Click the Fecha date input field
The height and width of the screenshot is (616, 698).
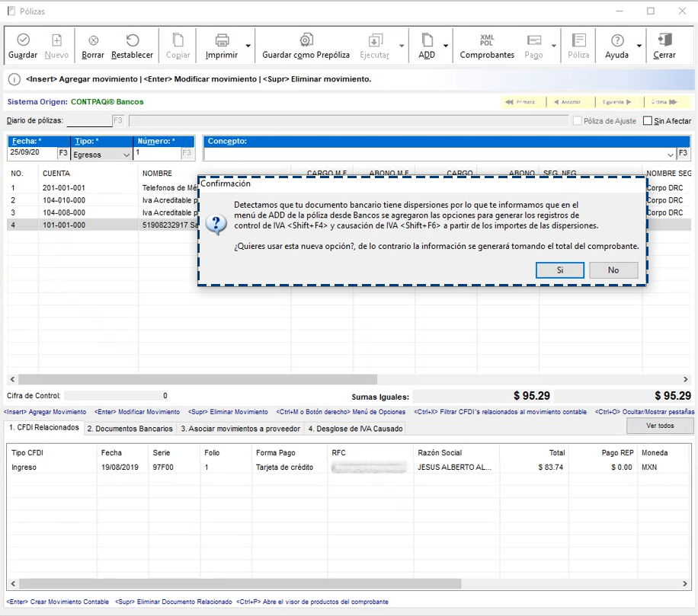coord(32,154)
